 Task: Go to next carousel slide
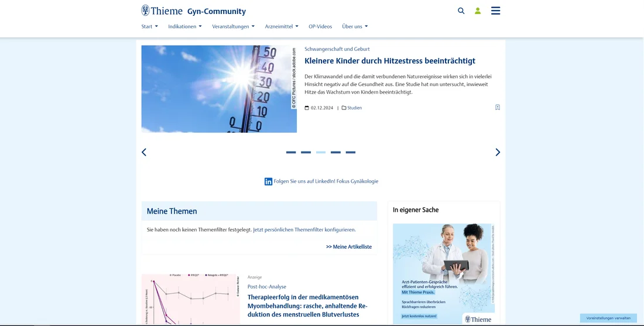[x=498, y=152]
